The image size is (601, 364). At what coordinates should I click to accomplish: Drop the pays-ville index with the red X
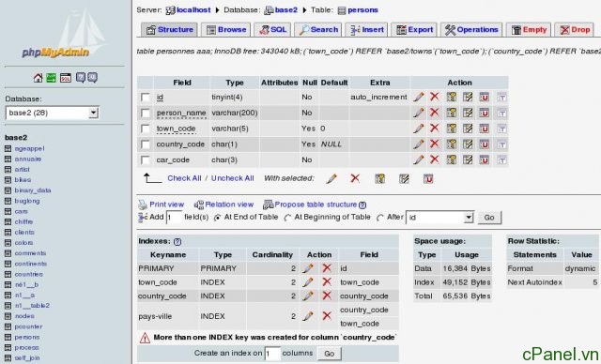327,316
